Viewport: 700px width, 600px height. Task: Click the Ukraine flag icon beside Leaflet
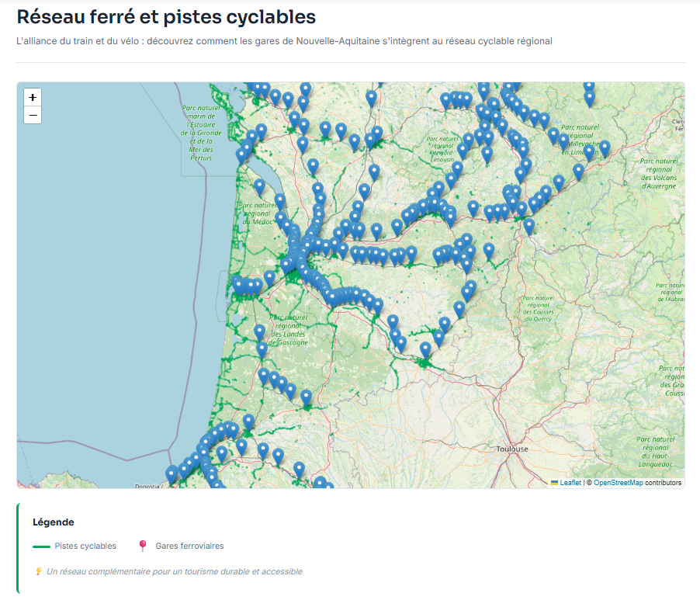[554, 483]
